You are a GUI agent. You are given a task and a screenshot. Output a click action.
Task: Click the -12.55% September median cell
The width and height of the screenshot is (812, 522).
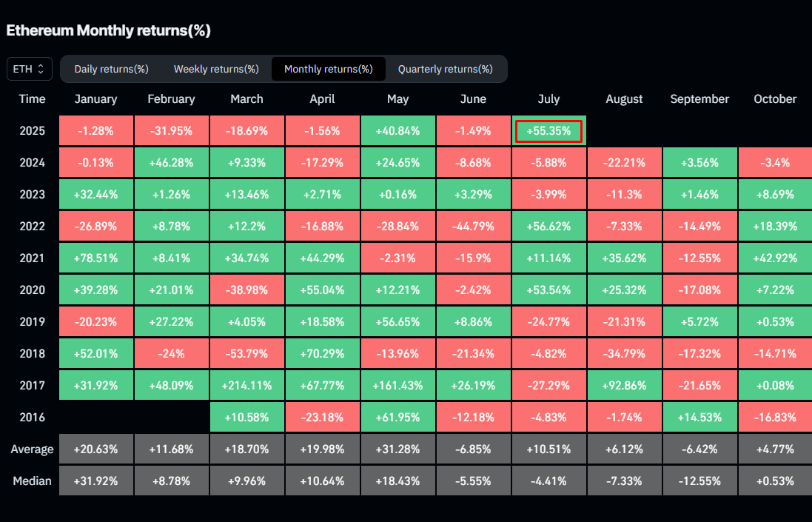tap(699, 481)
